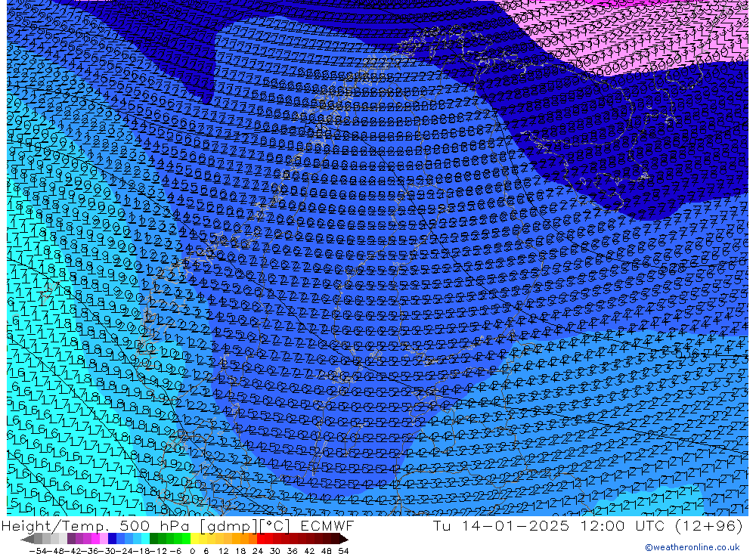The height and width of the screenshot is (554, 756).
Task: Pick the dark green swatch above -12
Action: pyautogui.click(x=153, y=539)
